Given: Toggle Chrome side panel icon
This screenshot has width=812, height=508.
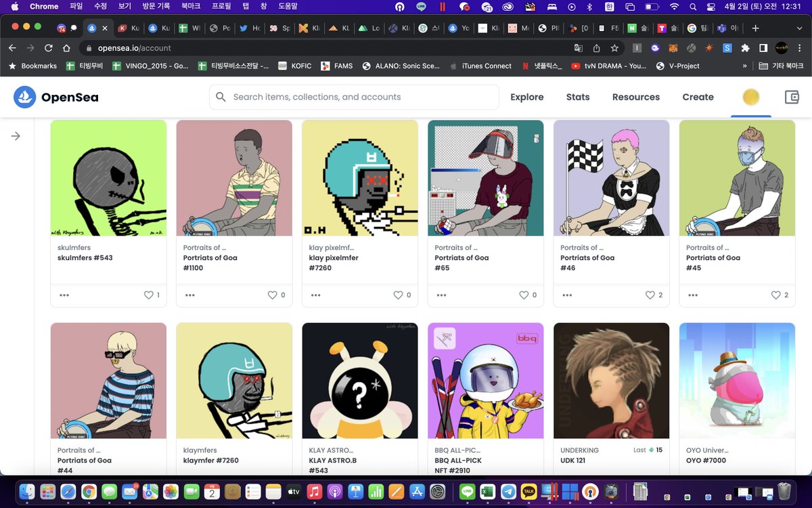Looking at the screenshot, I should pyautogui.click(x=763, y=48).
